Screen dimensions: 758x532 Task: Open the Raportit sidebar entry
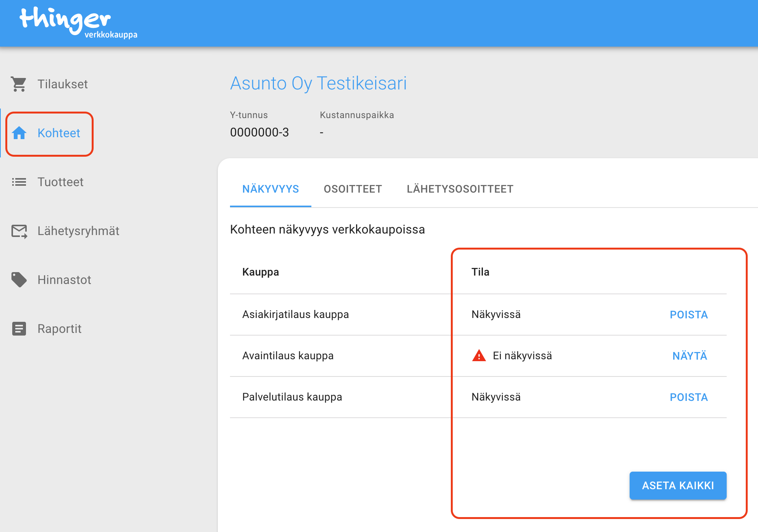(60, 329)
